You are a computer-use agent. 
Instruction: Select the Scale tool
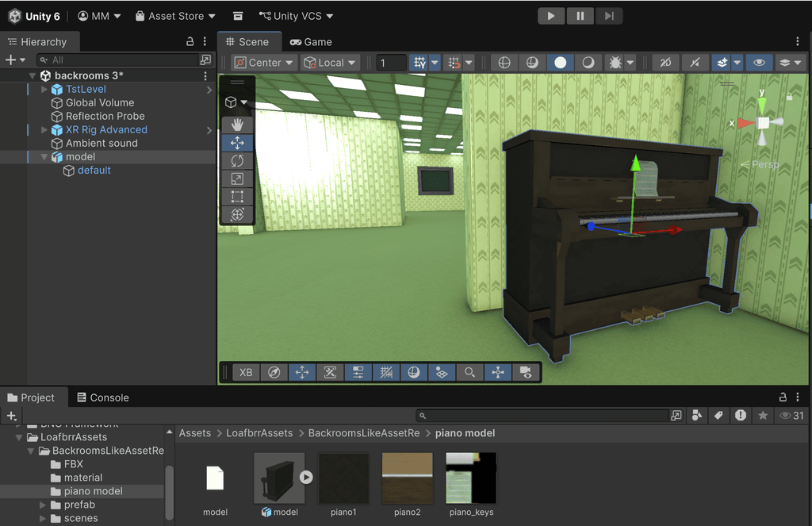coord(237,179)
